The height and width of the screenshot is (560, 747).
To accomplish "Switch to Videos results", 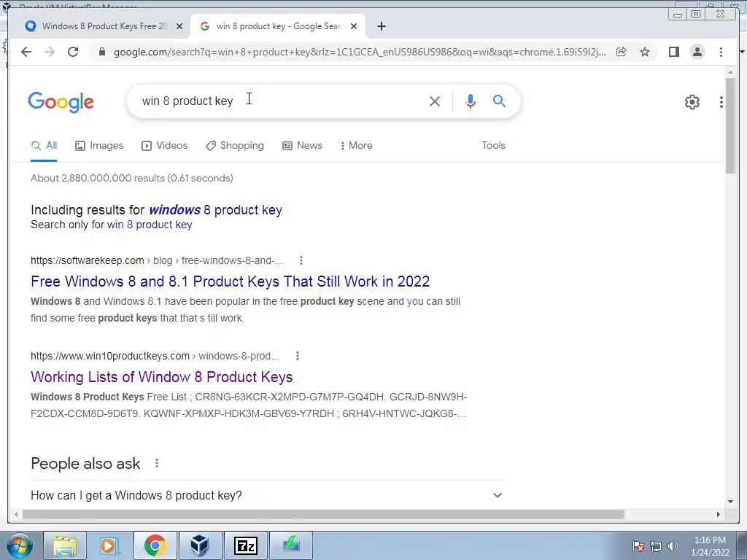I will (x=164, y=146).
